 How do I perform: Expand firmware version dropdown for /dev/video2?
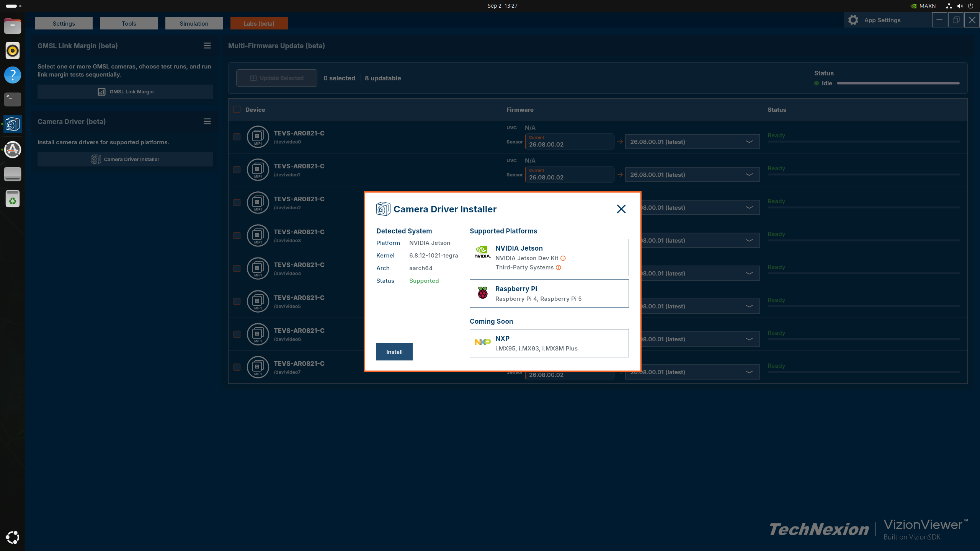pos(701,207)
